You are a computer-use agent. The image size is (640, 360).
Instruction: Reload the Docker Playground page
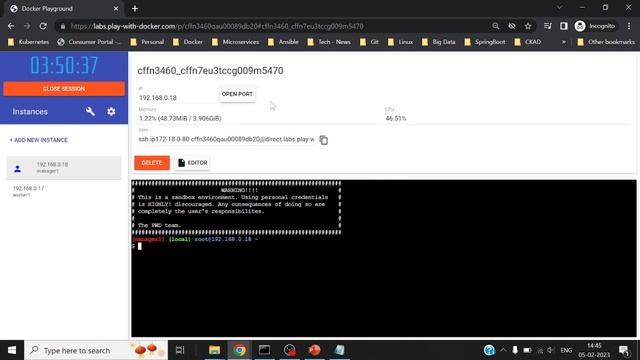pos(43,26)
